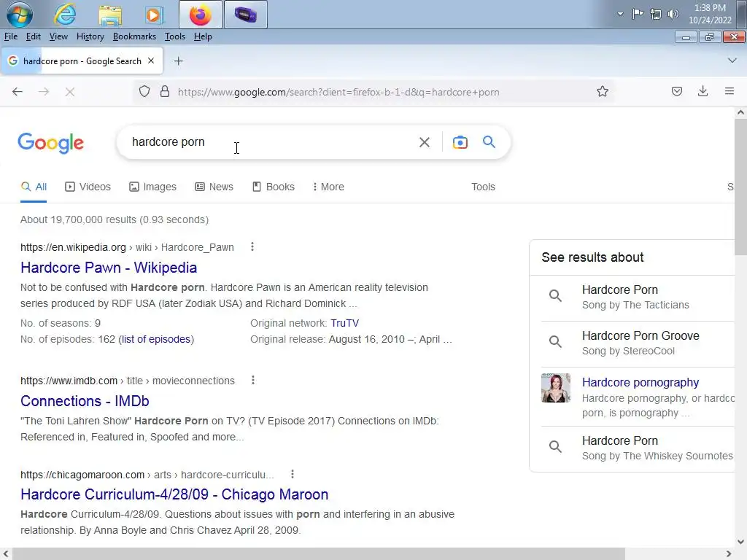
Task: Click the Google logo
Action: (50, 143)
